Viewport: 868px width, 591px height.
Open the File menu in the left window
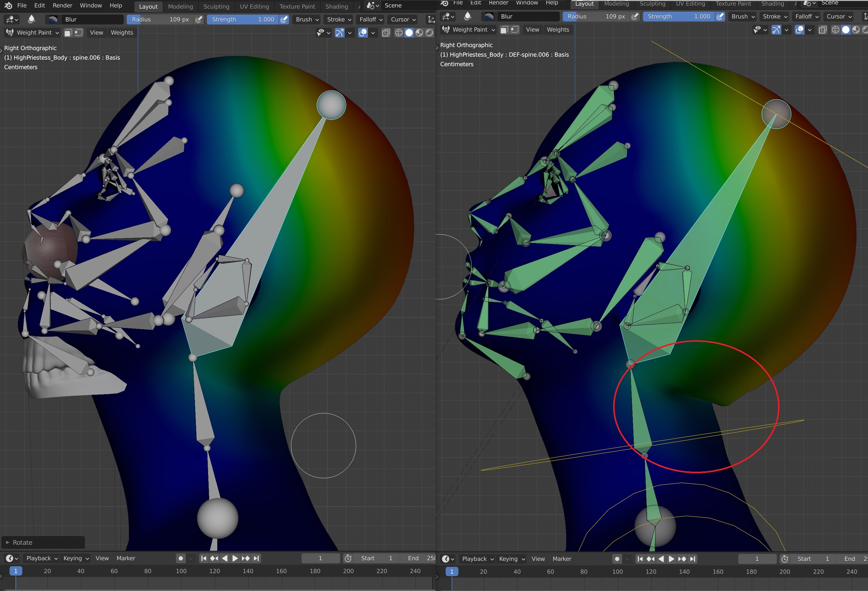click(22, 6)
